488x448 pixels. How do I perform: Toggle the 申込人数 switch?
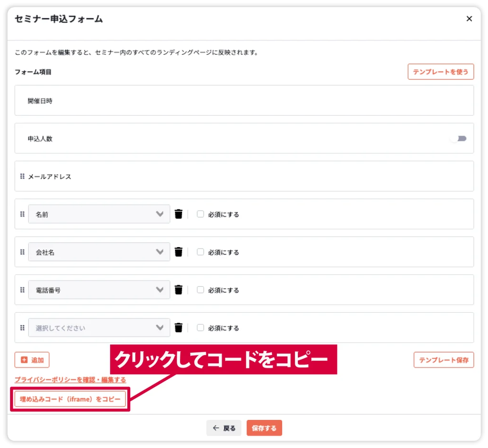click(x=458, y=139)
